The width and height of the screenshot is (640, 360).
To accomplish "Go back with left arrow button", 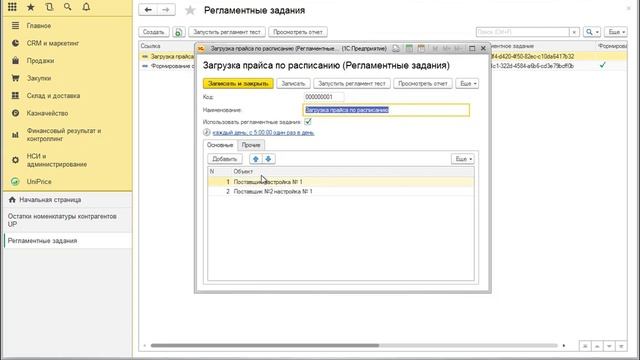I will pyautogui.click(x=148, y=10).
